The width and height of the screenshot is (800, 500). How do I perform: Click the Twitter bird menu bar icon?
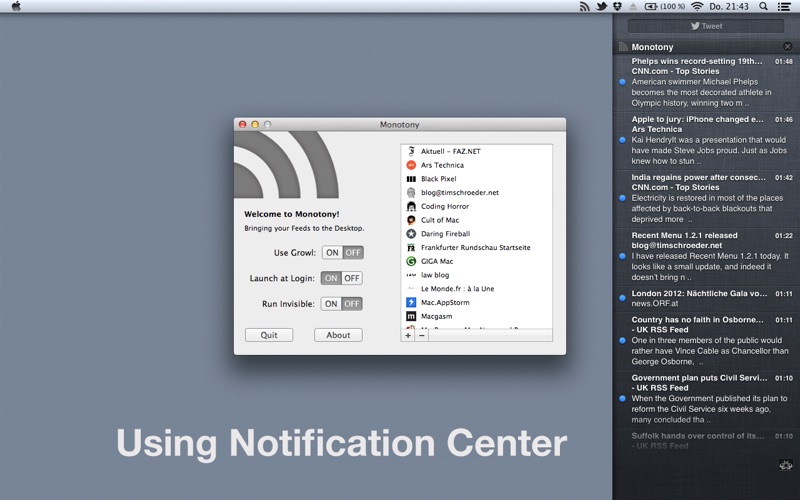click(x=602, y=7)
